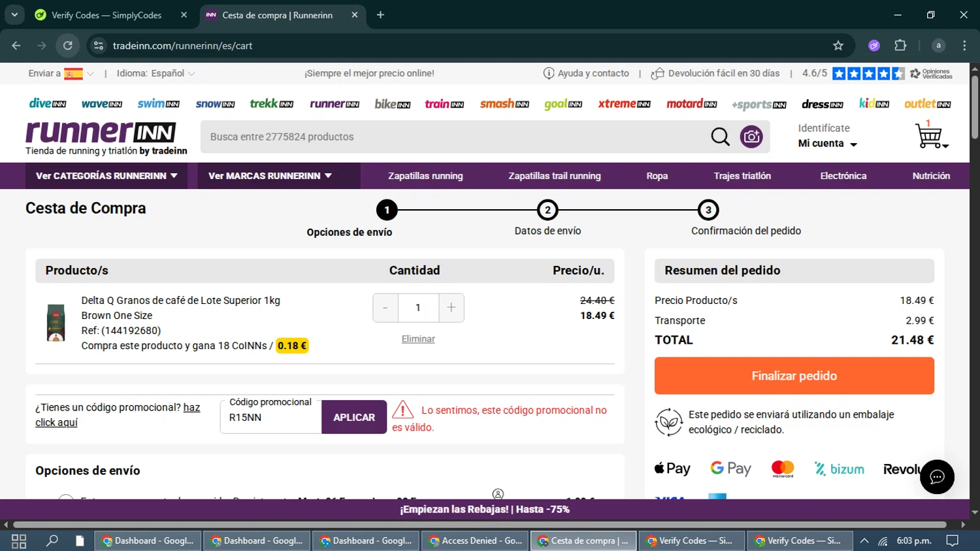Go to swiminn store logo
980x551 pixels.
[158, 103]
